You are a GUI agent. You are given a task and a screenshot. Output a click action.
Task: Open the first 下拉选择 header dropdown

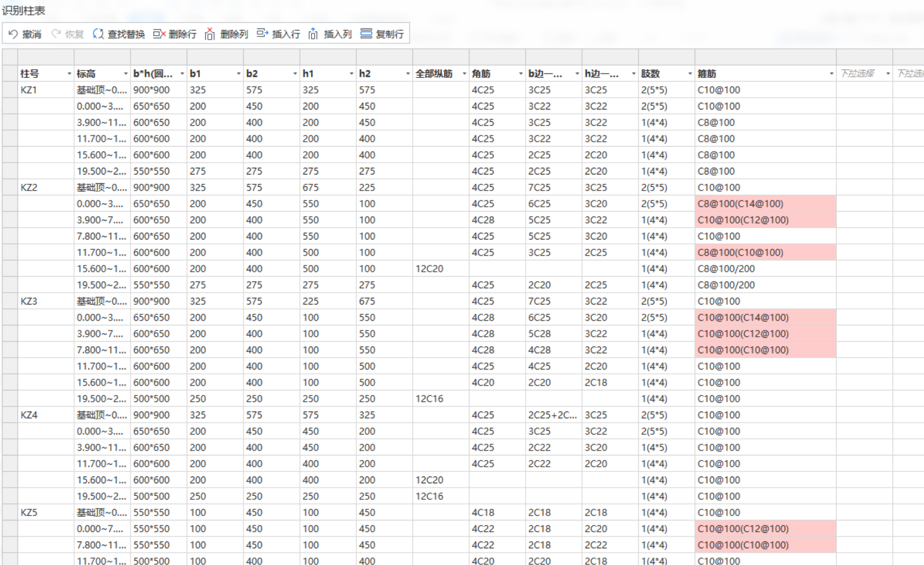coord(888,74)
